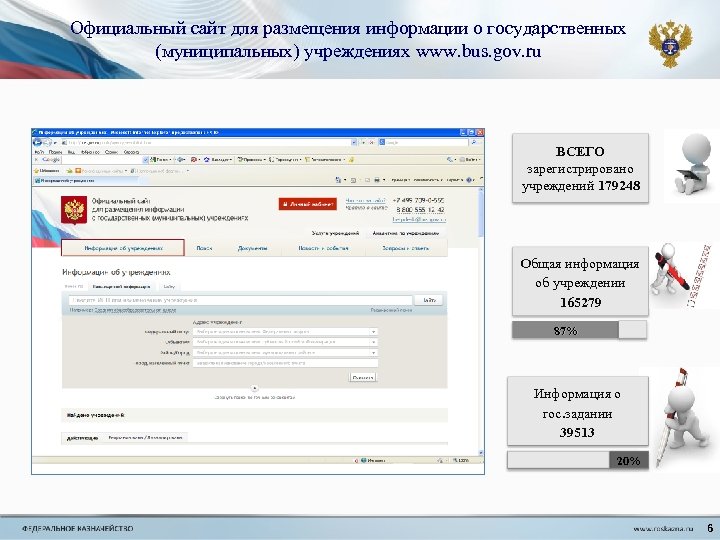Click the underlined example link below the search field
The height and width of the screenshot is (540, 720).
[x=135, y=310]
